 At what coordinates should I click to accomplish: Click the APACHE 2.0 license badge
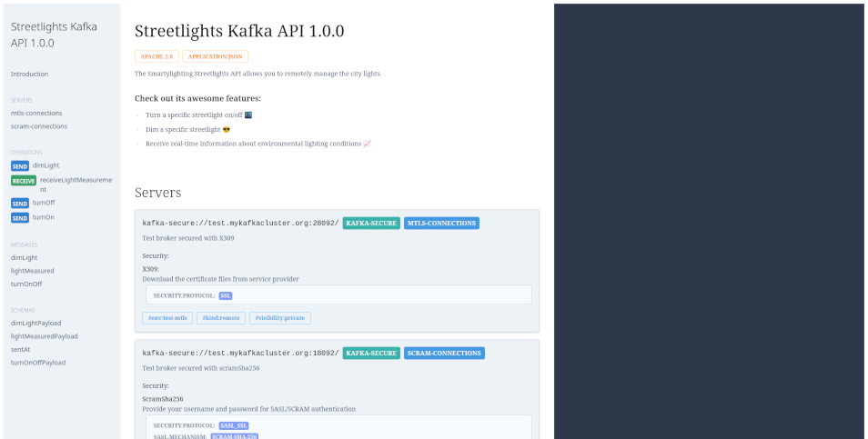(156, 56)
